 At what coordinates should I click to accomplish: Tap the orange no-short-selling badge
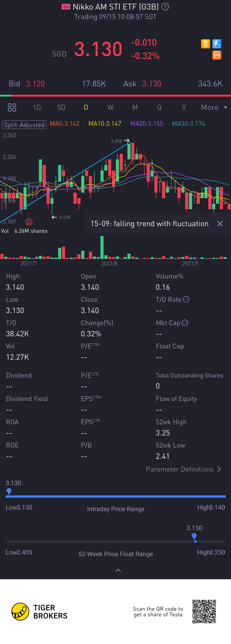coord(217,55)
